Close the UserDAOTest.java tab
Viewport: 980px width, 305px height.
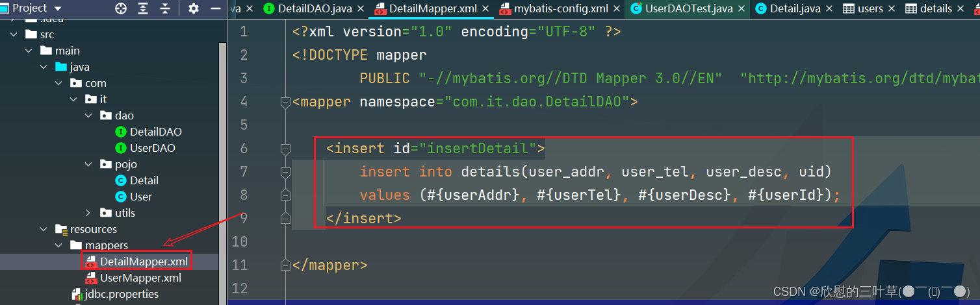point(742,9)
